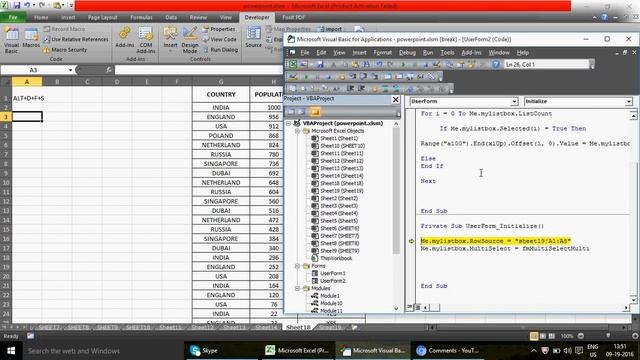Click the Design Mode icon in VBA Standard toolbar
640x360 pixels.
click(436, 64)
